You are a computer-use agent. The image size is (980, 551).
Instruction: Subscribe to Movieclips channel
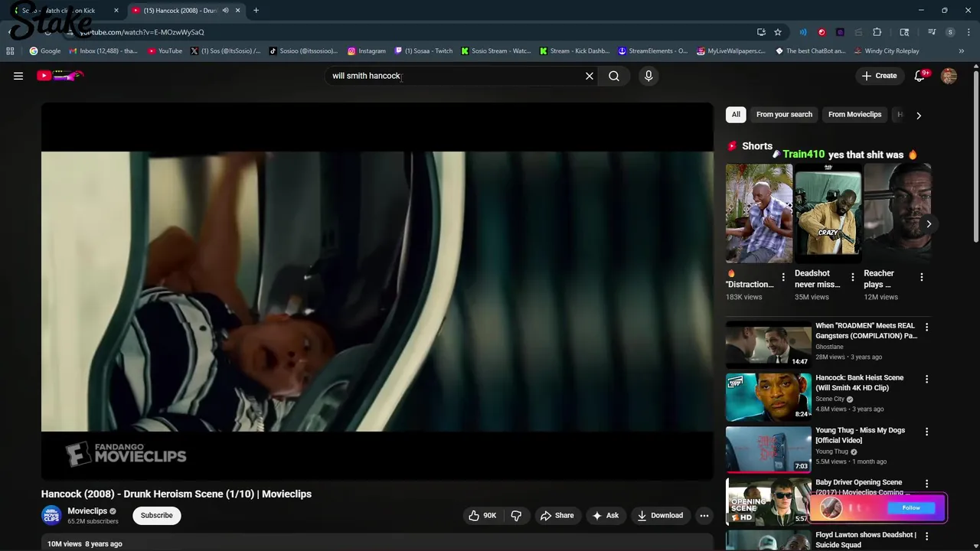point(156,515)
